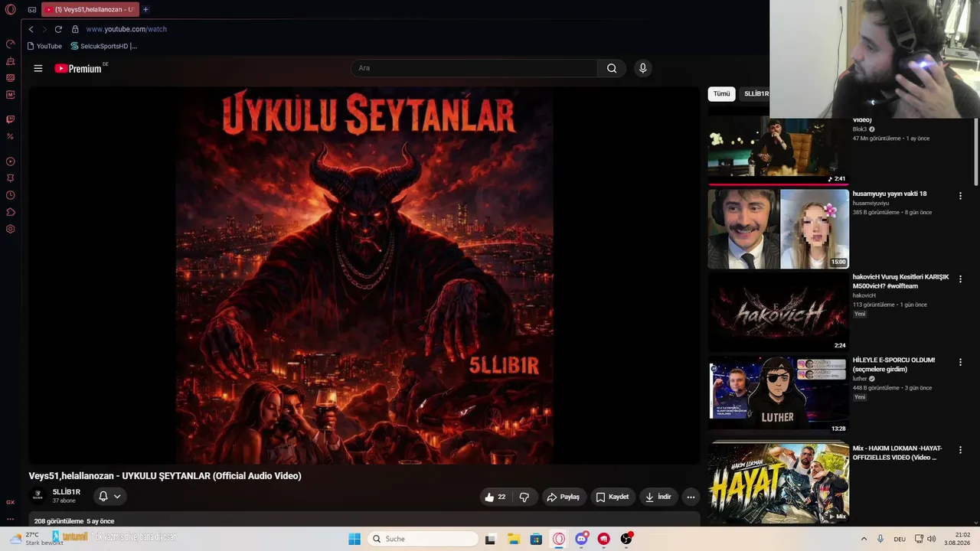980x551 pixels.
Task: Open the YouTube bookmark in bookmarks bar
Action: coord(44,46)
